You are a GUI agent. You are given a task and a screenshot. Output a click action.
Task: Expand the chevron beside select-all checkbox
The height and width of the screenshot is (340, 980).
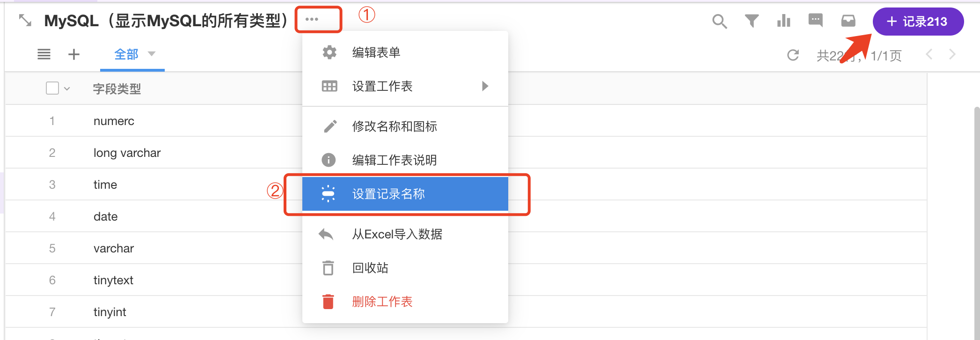click(67, 89)
